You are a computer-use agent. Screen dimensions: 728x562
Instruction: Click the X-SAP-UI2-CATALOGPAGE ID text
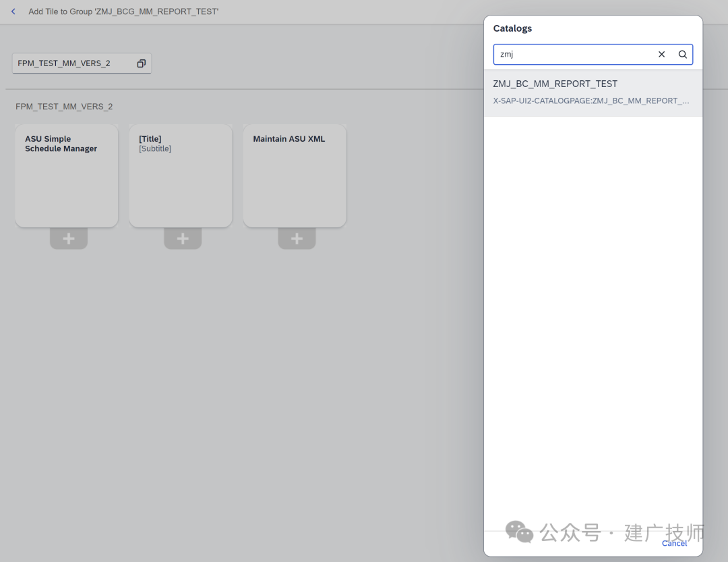click(x=590, y=101)
